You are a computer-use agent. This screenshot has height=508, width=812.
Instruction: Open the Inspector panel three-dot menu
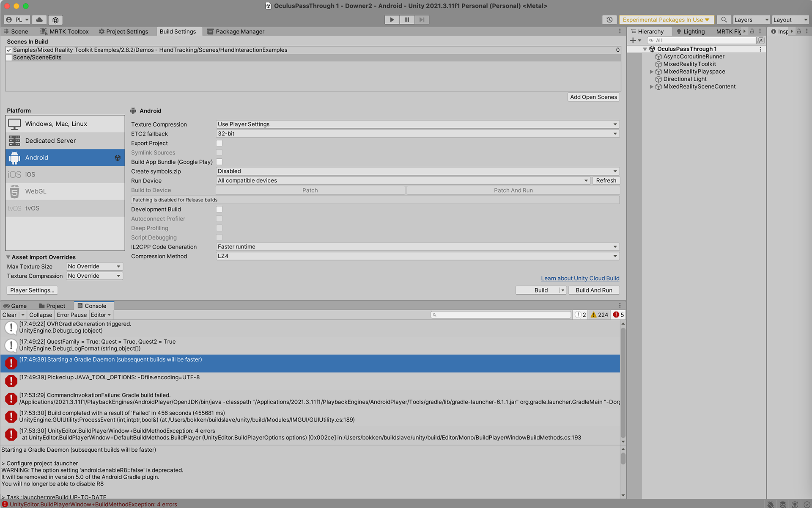[x=807, y=31]
